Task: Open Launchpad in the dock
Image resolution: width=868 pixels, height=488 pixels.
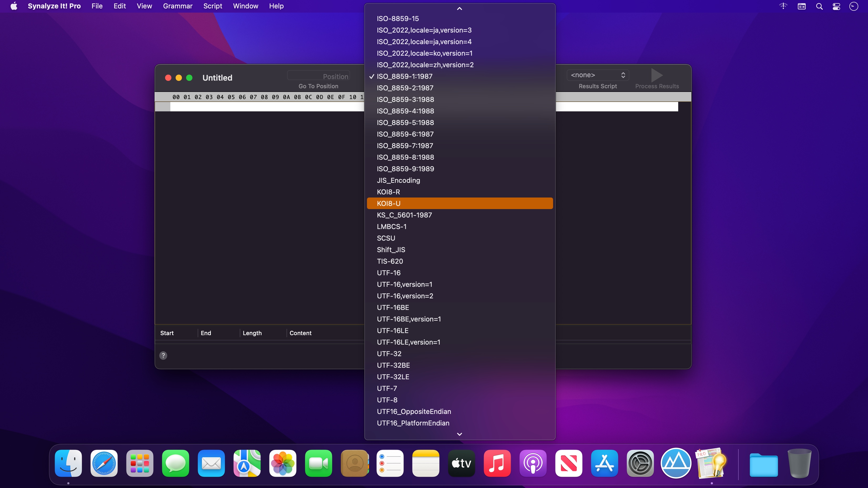Action: 140,463
